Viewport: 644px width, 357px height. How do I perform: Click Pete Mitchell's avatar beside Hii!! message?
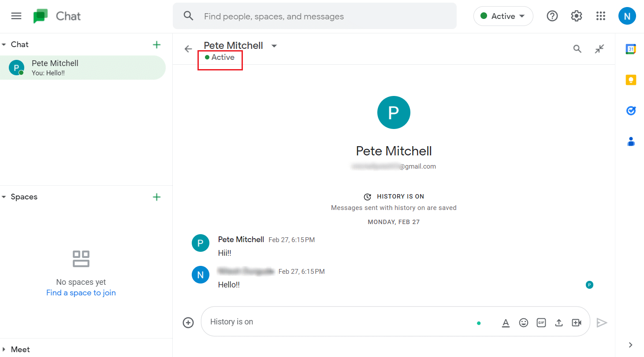(201, 243)
